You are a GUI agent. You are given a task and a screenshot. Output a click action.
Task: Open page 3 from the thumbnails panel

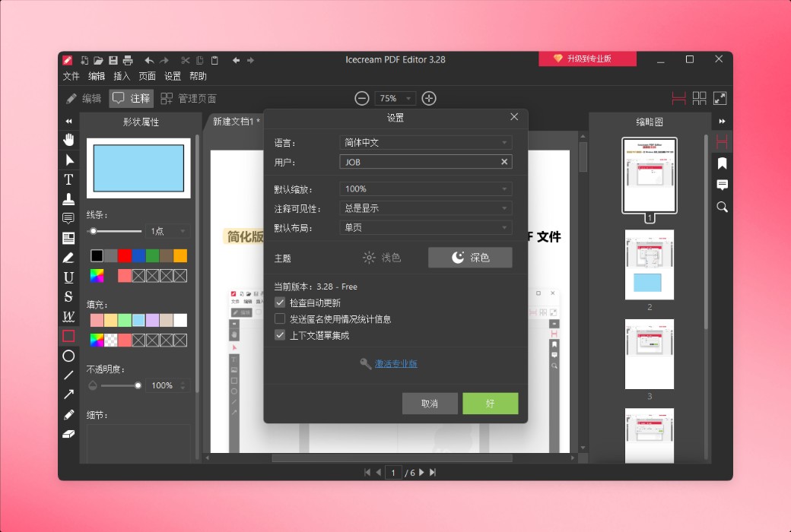650,354
